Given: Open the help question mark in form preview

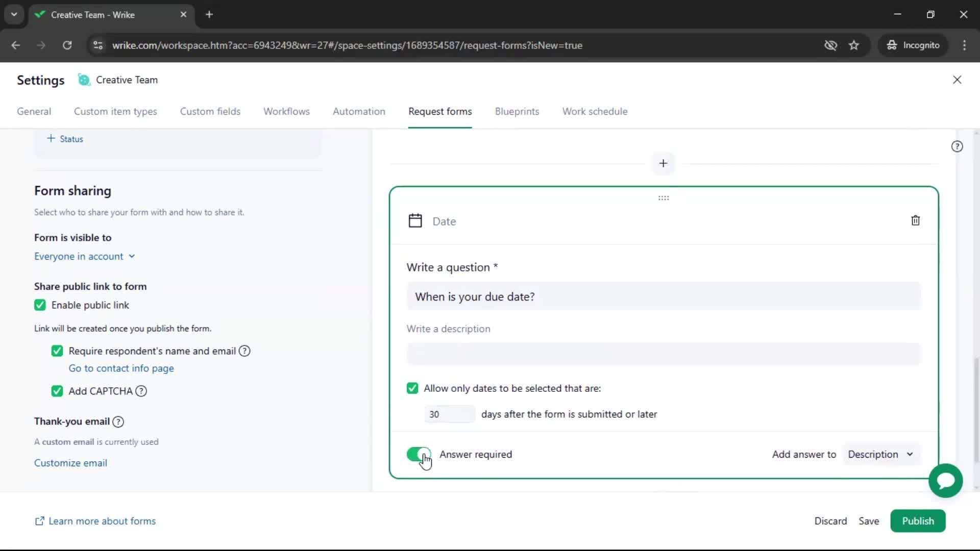Looking at the screenshot, I should pyautogui.click(x=957, y=146).
